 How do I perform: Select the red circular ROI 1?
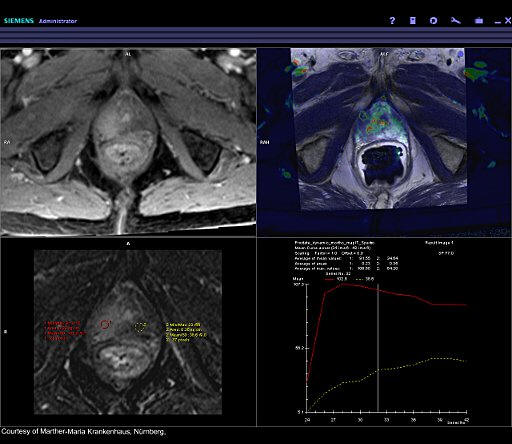pos(105,324)
